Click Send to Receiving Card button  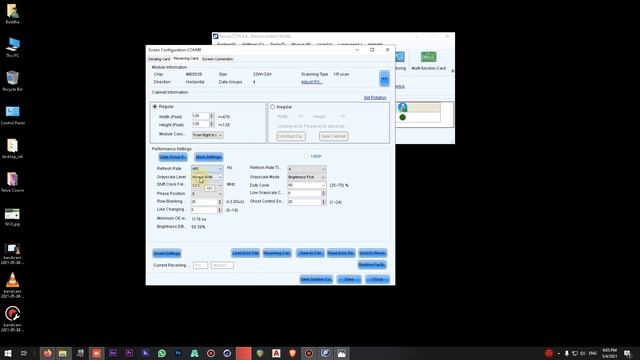click(372, 253)
